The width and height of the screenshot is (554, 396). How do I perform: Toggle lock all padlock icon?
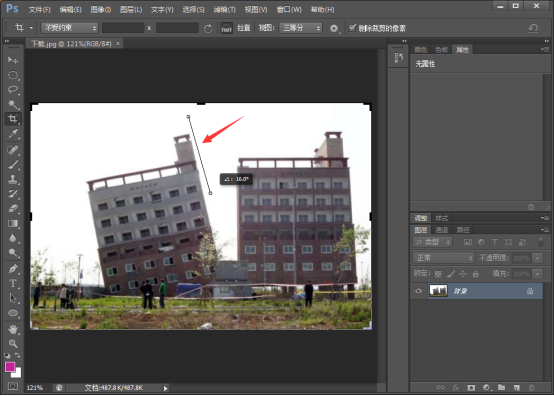[x=476, y=274]
